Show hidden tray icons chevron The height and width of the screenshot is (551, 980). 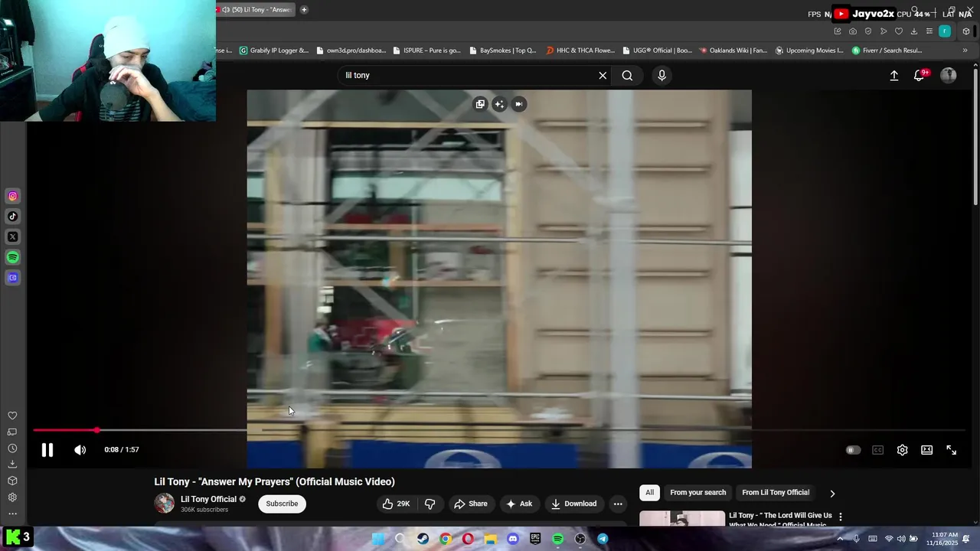[x=840, y=539]
